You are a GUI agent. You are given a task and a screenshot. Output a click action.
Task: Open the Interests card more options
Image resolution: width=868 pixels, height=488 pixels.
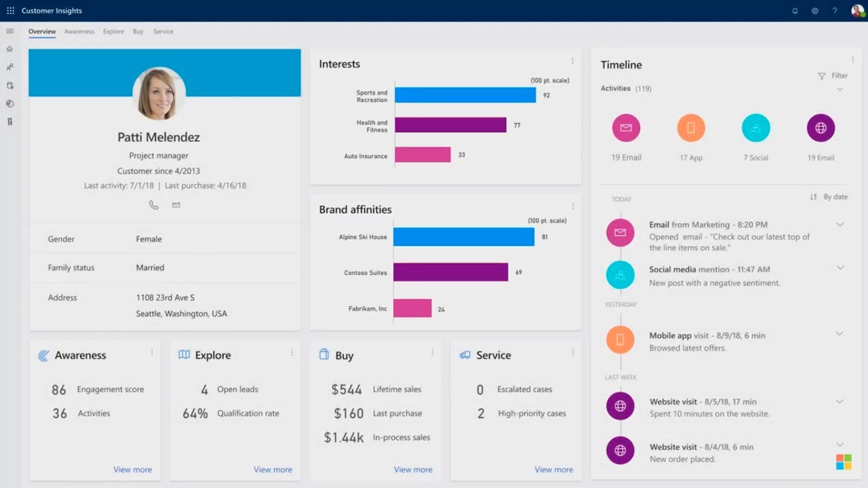(572, 61)
